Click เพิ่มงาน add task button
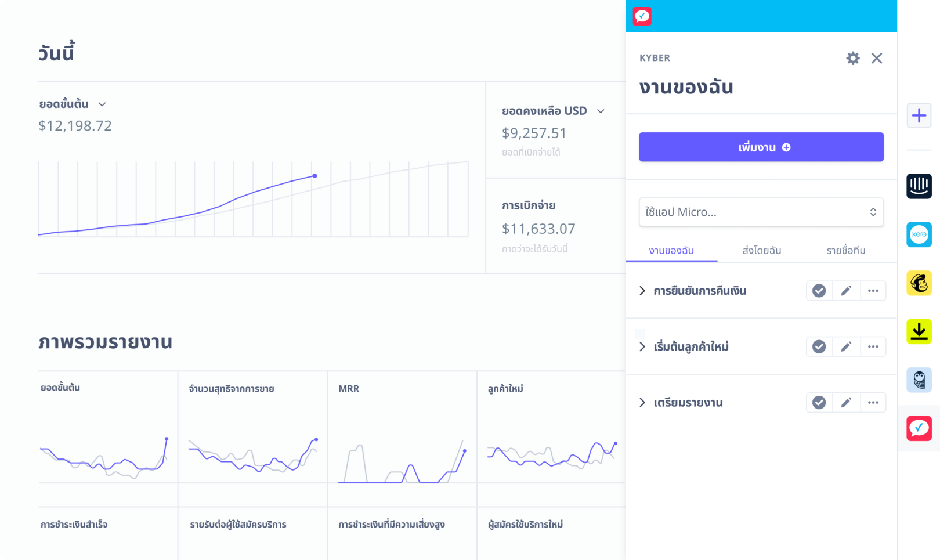 (761, 147)
